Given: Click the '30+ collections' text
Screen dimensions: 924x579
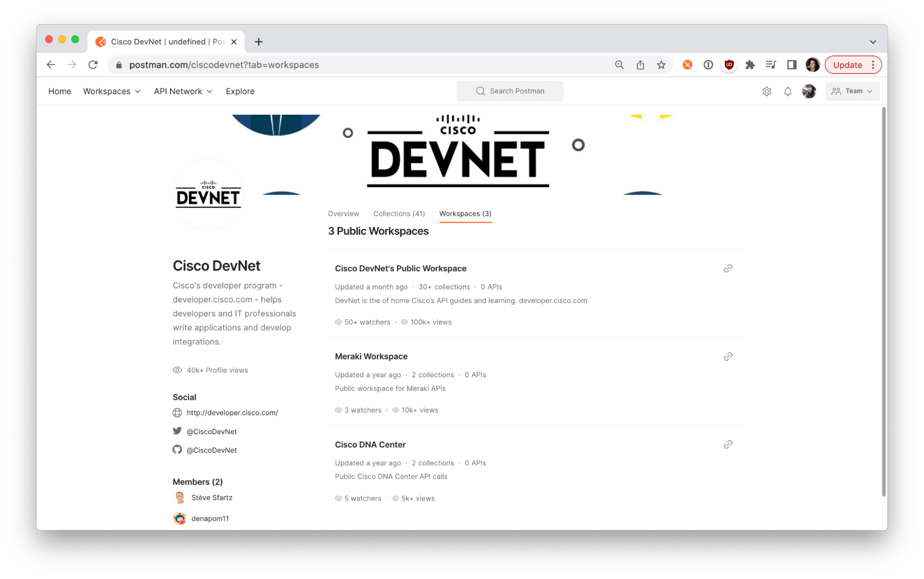Looking at the screenshot, I should point(444,287).
